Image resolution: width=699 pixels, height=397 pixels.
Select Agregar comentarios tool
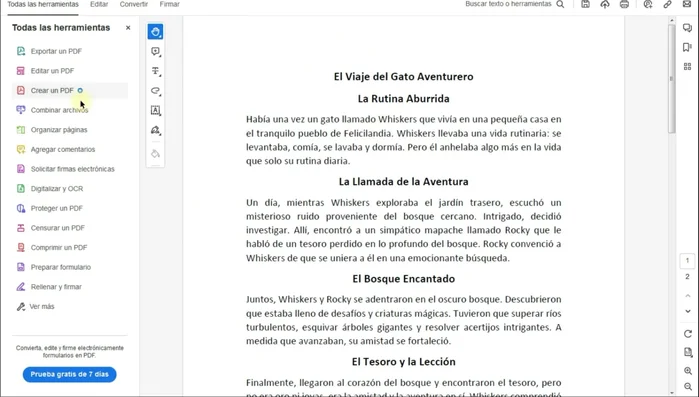[70, 149]
